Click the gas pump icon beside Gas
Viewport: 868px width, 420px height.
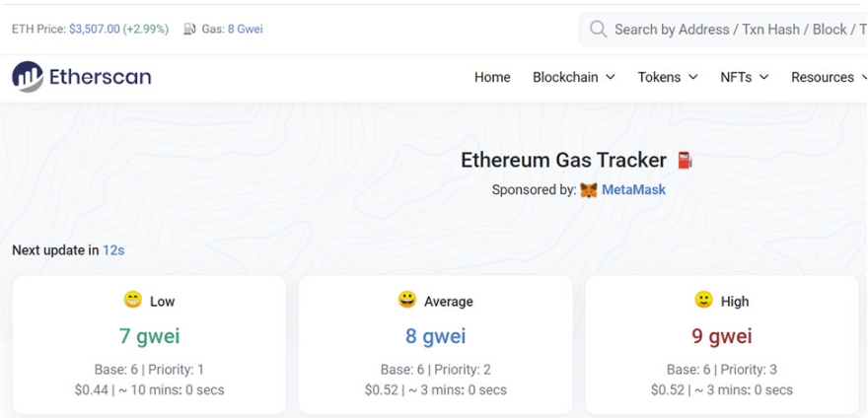tap(189, 29)
